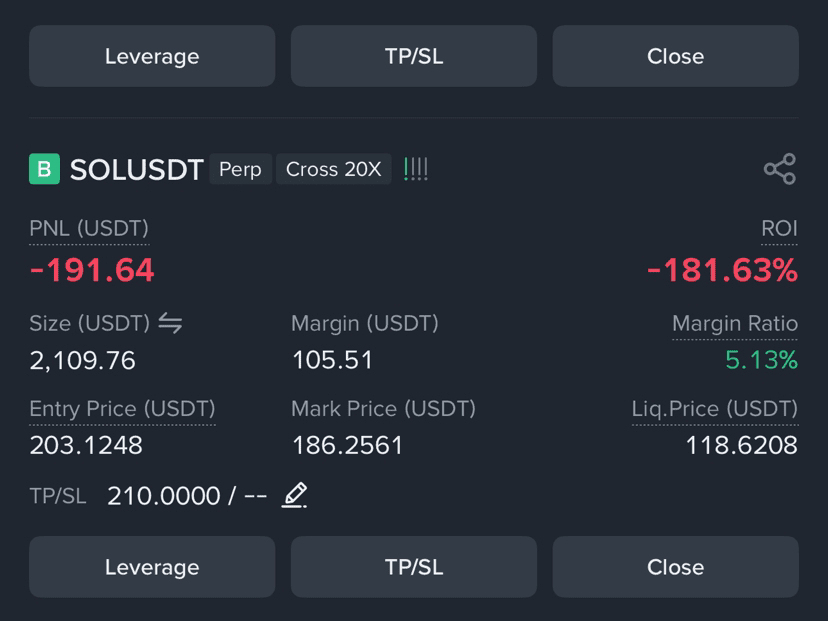Show PNL (USDT) explanation tooltip

(x=89, y=229)
